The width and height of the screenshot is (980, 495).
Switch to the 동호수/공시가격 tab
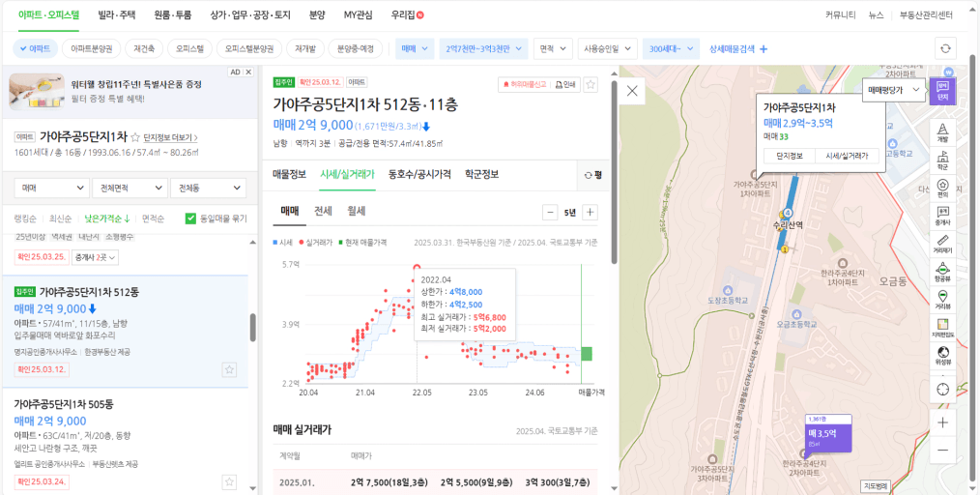pyautogui.click(x=419, y=174)
